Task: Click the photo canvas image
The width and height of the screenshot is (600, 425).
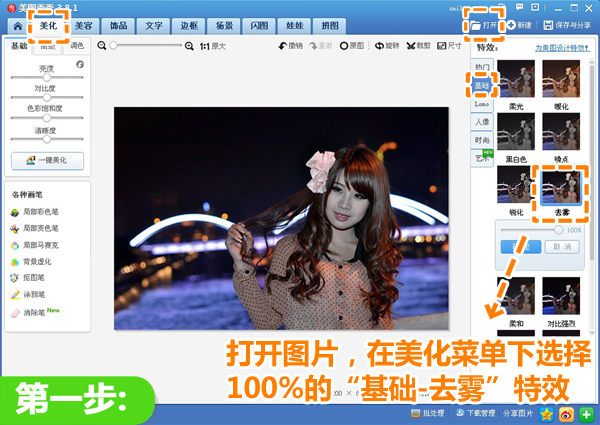Action: [281, 218]
